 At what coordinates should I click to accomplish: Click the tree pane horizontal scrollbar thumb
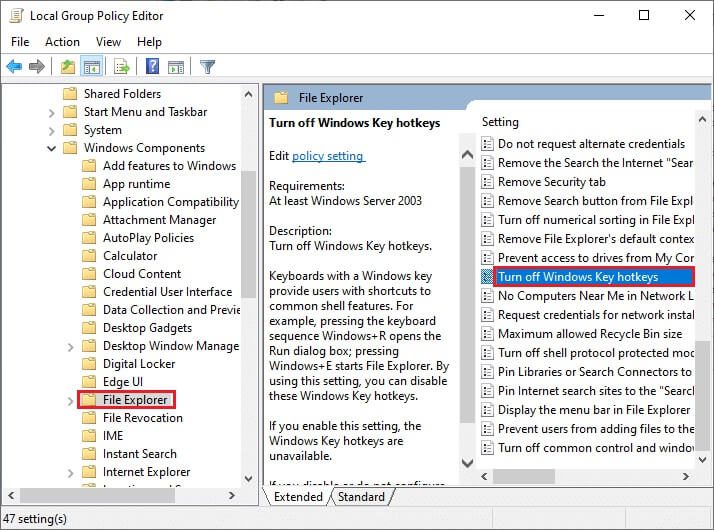(97, 495)
